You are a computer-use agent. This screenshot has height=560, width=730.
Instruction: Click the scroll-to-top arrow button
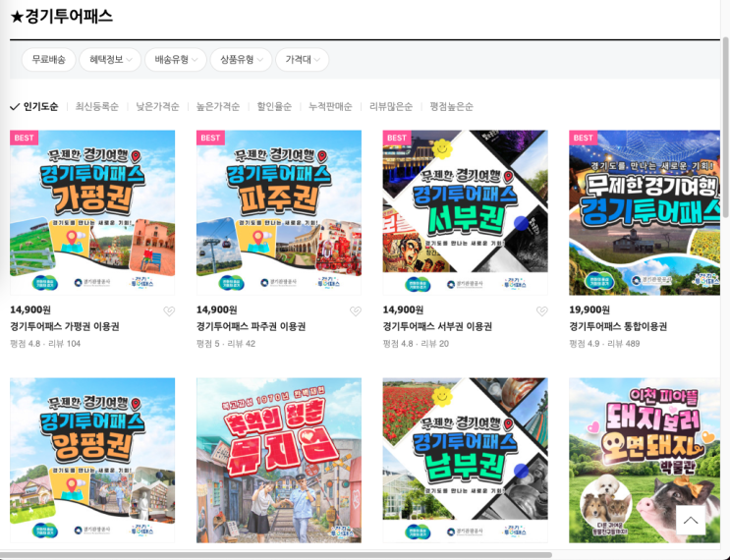pos(691,520)
